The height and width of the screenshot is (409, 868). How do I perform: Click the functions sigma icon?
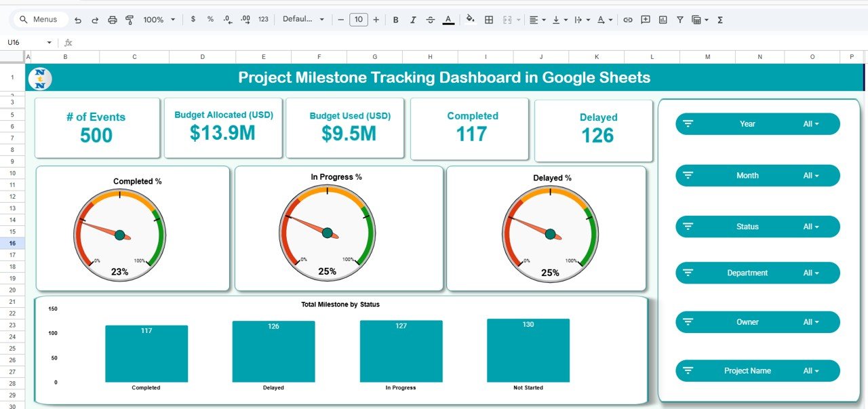click(x=719, y=20)
